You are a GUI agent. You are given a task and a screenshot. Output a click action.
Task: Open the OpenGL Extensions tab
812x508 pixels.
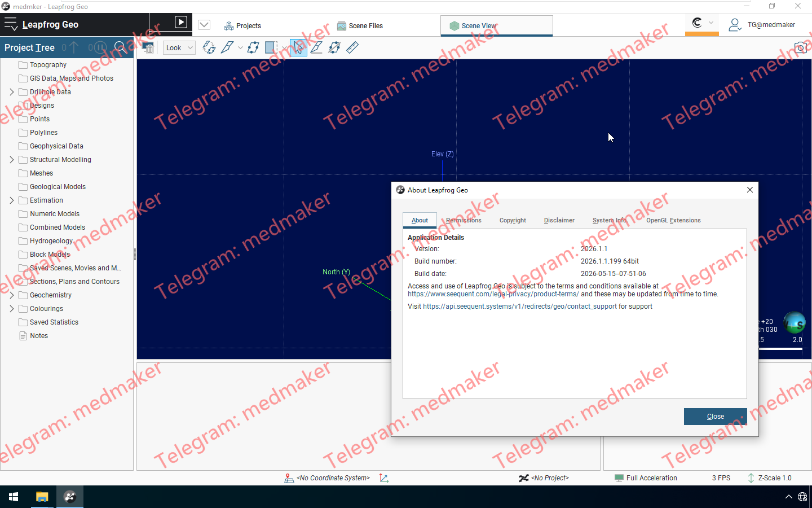[673, 220]
